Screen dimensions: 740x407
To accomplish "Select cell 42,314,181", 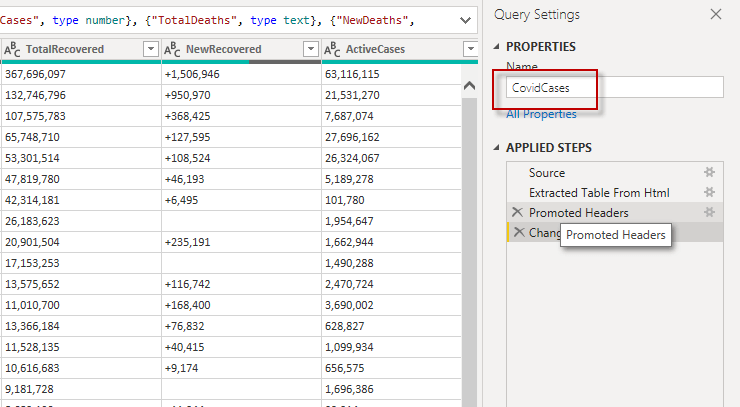I will 81,200.
